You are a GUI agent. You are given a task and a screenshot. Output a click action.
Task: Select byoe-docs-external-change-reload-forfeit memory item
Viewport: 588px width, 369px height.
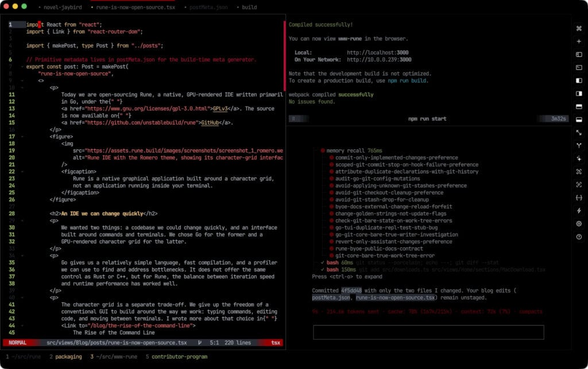pyautogui.click(x=394, y=207)
